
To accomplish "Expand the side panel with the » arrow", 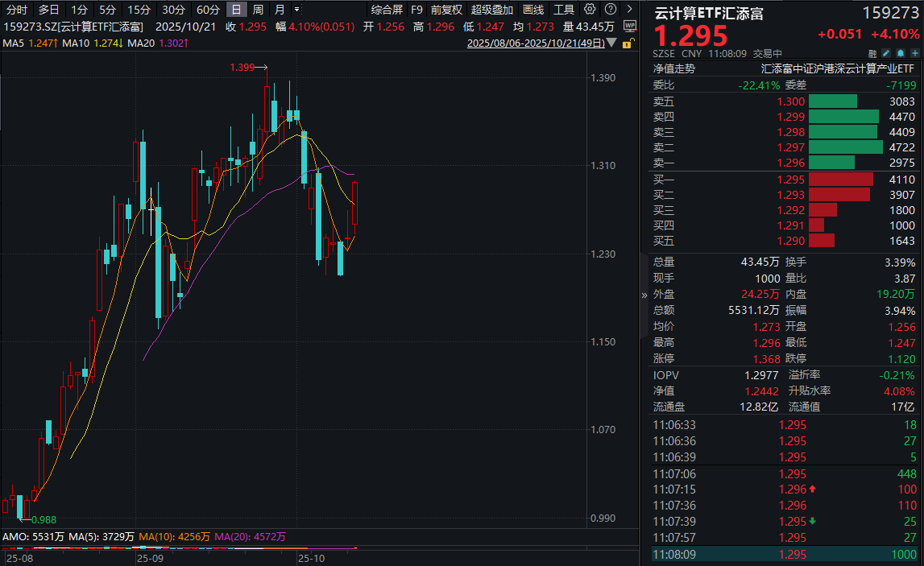I will point(646,294).
